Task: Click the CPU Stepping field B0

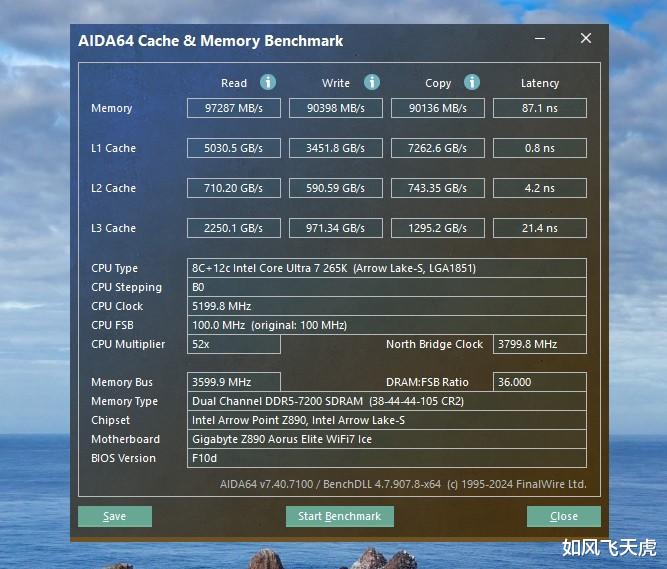Action: pos(387,287)
